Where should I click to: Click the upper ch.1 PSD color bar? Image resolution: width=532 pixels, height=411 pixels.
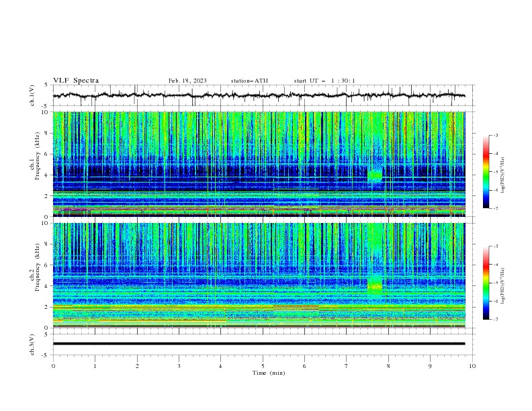486,172
